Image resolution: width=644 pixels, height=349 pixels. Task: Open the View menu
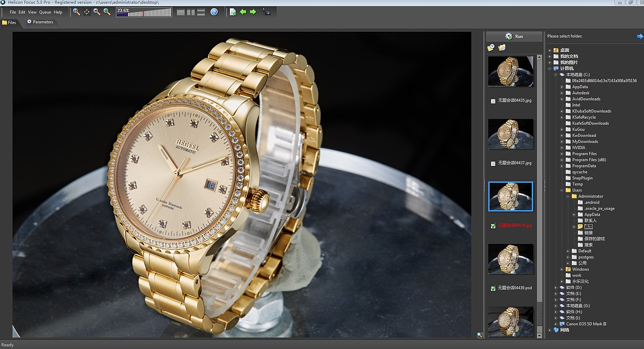32,12
